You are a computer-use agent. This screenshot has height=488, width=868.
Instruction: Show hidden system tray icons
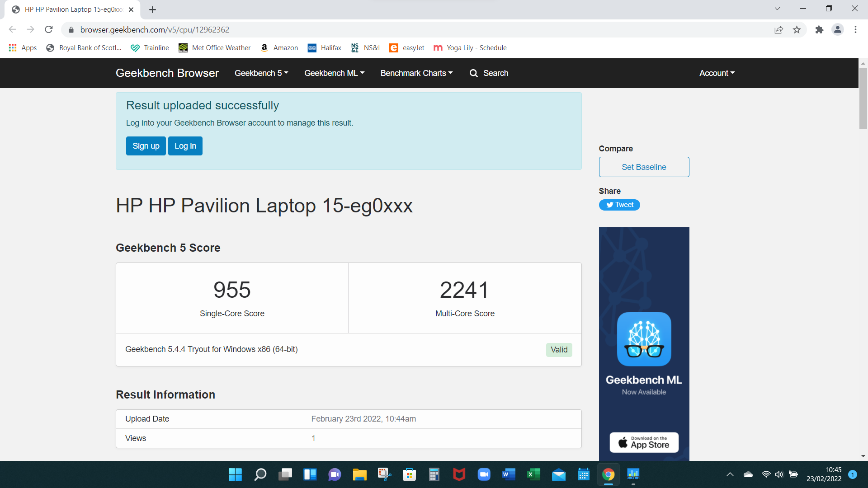(x=730, y=474)
